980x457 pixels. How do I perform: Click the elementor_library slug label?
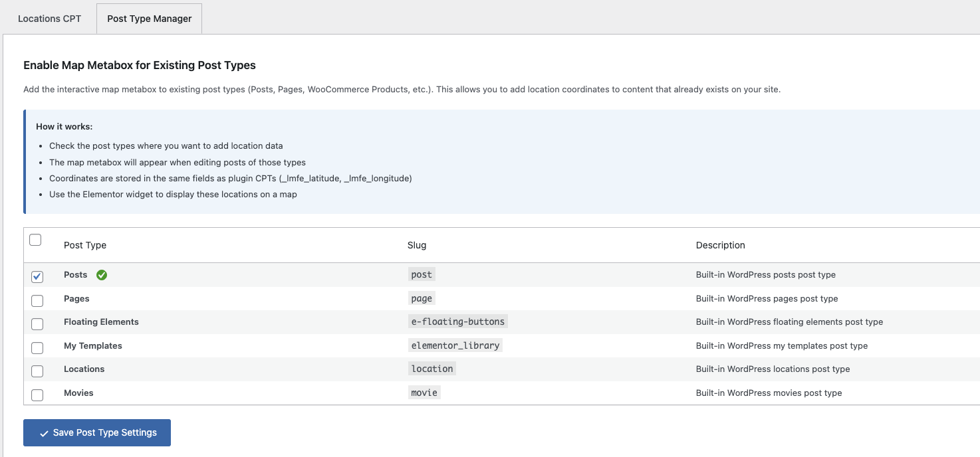455,345
